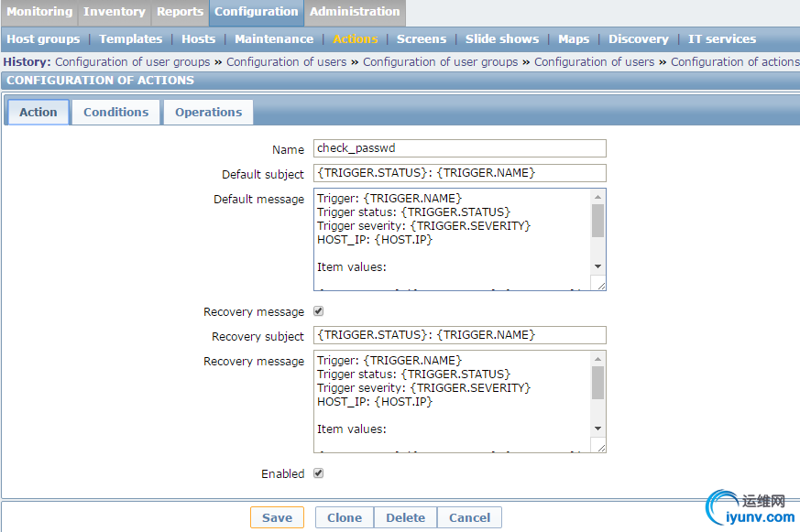Open the Inventory main menu
This screenshot has height=532, width=800.
tap(115, 12)
